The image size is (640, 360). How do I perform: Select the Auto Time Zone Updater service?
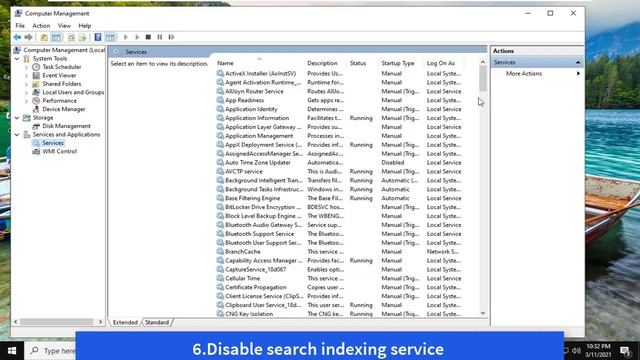click(258, 162)
